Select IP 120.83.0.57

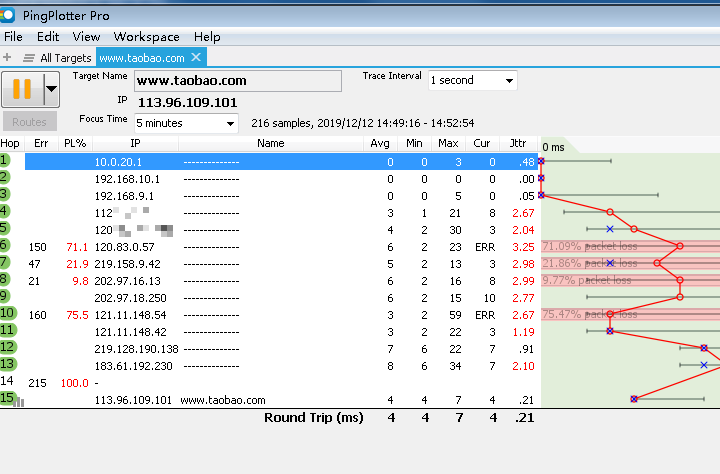pyautogui.click(x=124, y=247)
